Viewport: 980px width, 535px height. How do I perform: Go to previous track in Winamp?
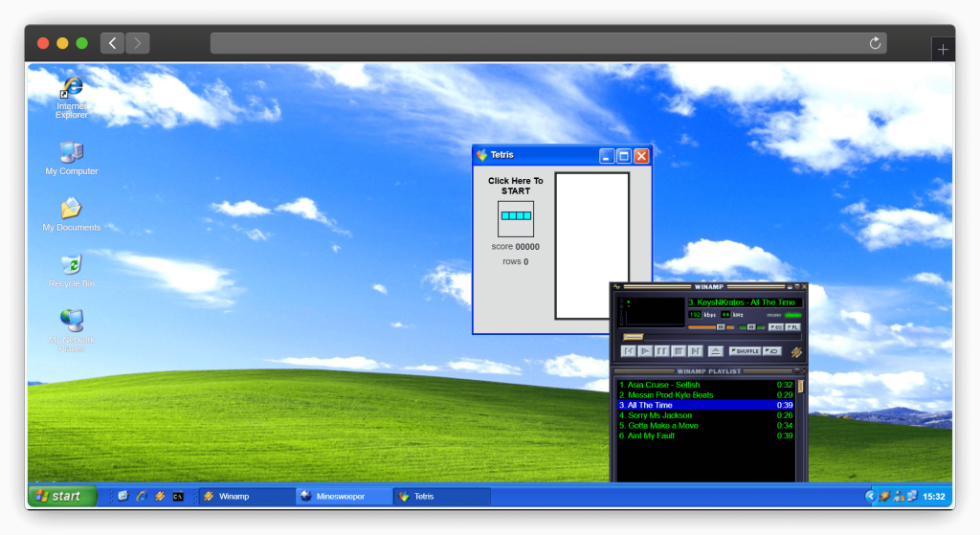click(628, 351)
